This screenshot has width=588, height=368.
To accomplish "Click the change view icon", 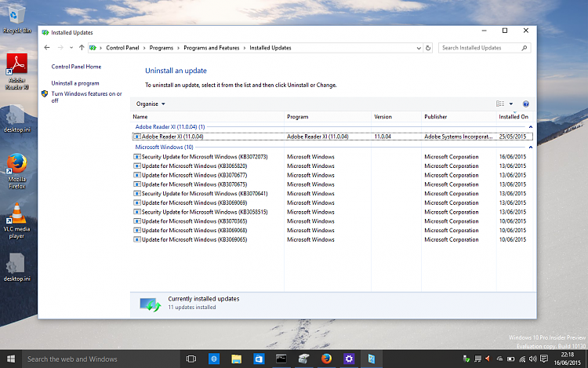I will [500, 104].
